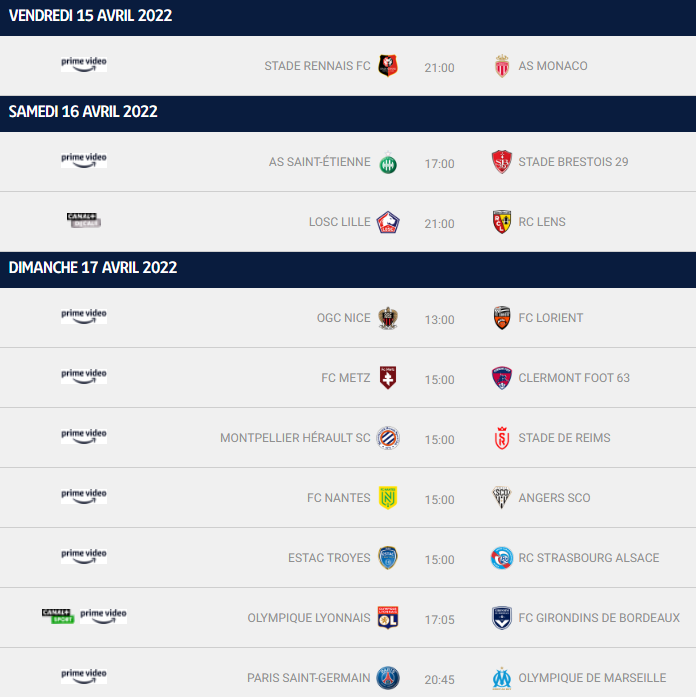Click the Stade Brestois 29 crest
Viewport: 696px width, 697px height.
pyautogui.click(x=502, y=162)
